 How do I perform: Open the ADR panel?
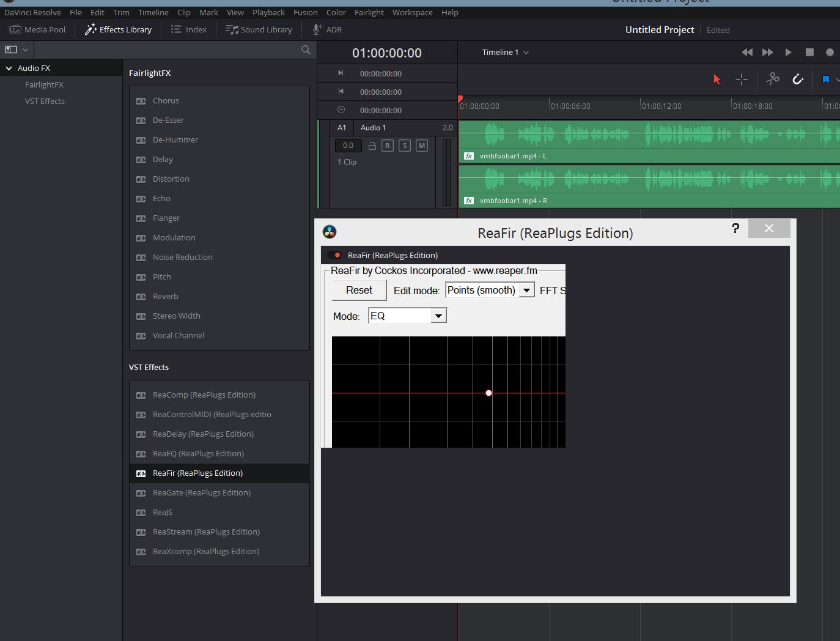pos(327,29)
